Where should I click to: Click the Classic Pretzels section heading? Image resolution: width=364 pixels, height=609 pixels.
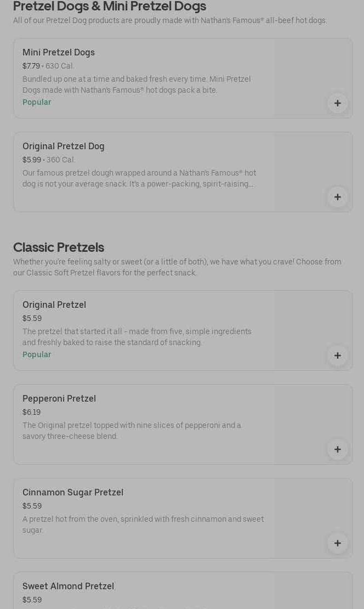(x=59, y=247)
